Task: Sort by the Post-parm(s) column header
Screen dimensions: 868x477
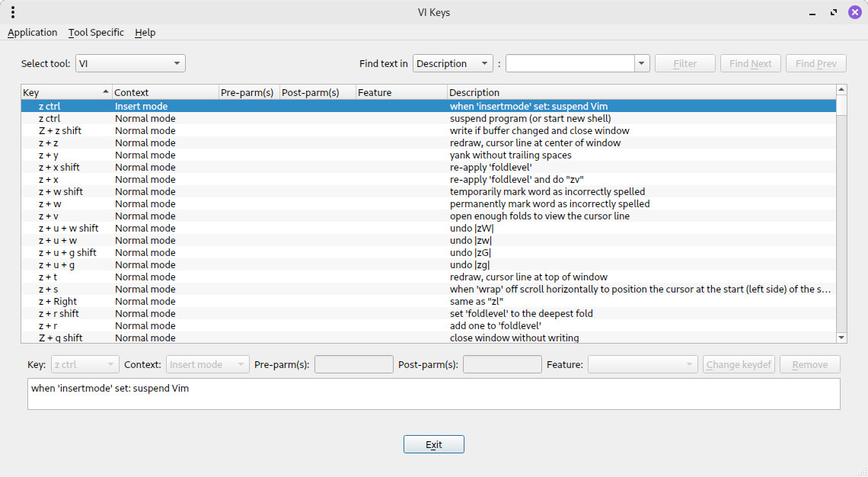Action: [318, 92]
